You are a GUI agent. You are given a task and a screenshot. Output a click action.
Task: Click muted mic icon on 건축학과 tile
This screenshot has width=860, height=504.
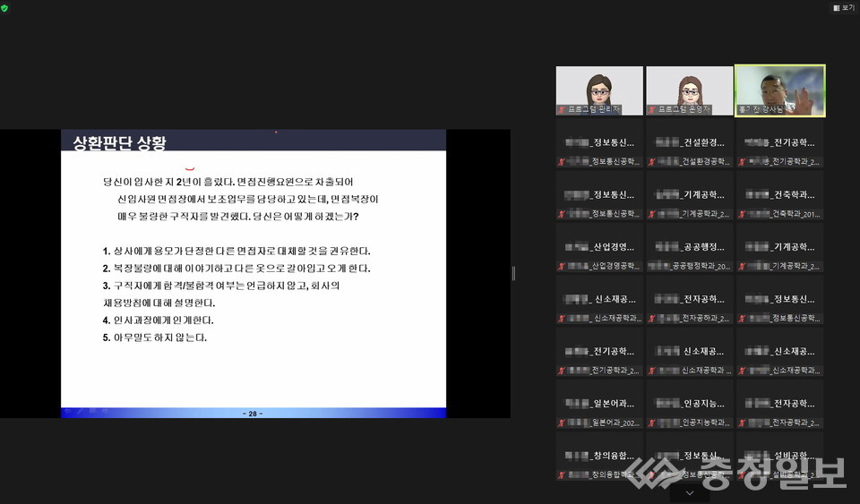point(742,214)
